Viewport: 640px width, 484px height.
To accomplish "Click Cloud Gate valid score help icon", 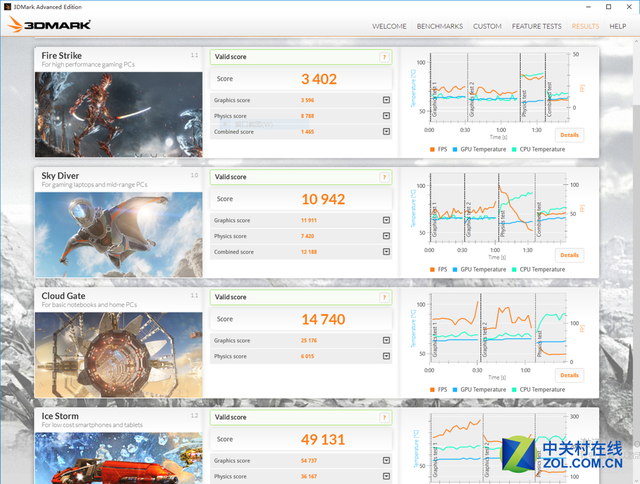I will click(383, 297).
